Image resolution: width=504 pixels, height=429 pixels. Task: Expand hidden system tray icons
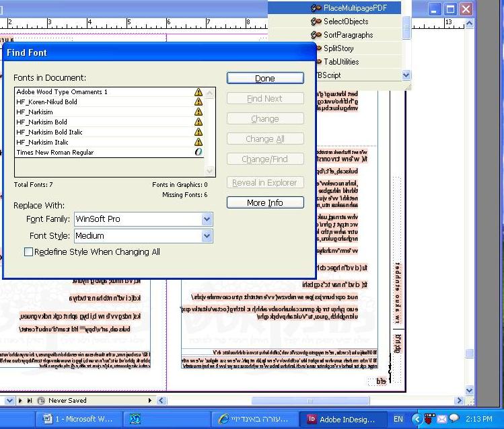point(417,419)
